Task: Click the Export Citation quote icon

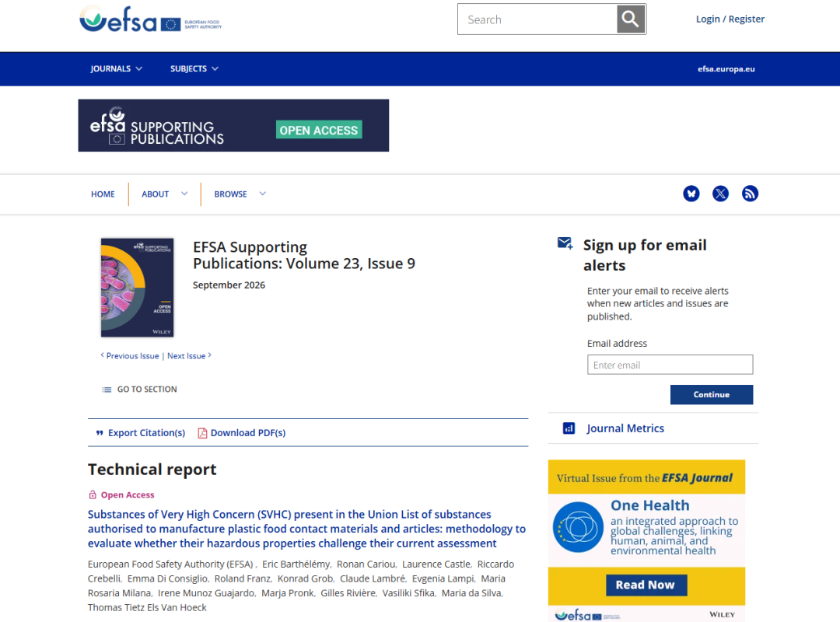Action: click(99, 433)
